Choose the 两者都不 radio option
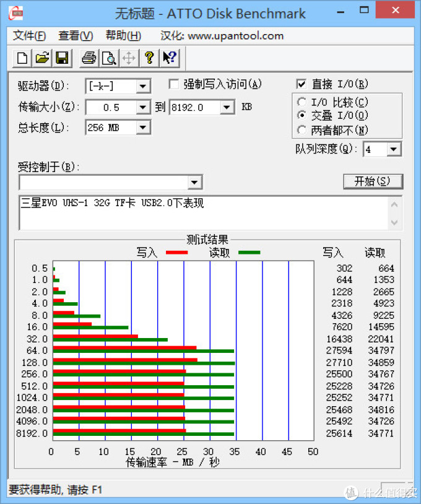Image resolution: width=421 pixels, height=504 pixels. tap(302, 130)
